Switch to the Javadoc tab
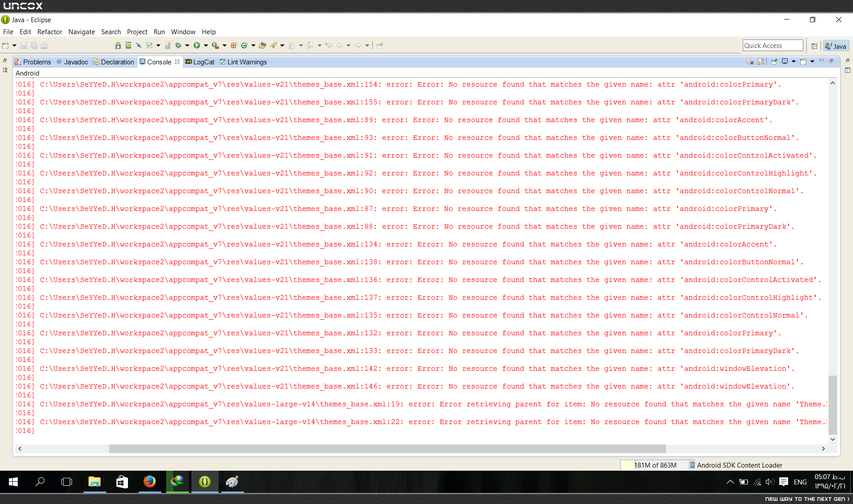Viewport: 853px width, 504px height. click(72, 62)
